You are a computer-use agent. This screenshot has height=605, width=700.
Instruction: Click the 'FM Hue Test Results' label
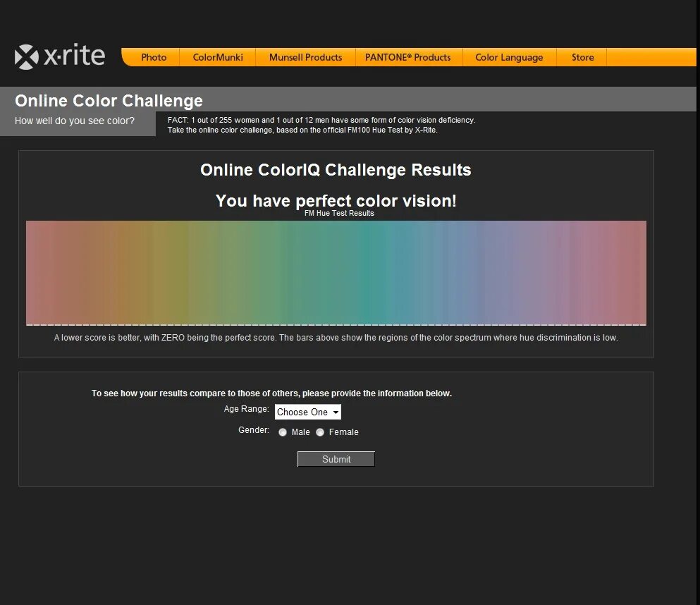[339, 214]
